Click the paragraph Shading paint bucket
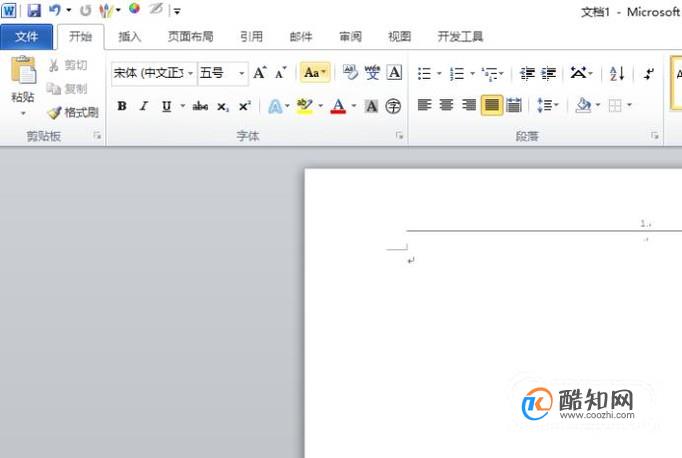The width and height of the screenshot is (682, 458). (583, 105)
